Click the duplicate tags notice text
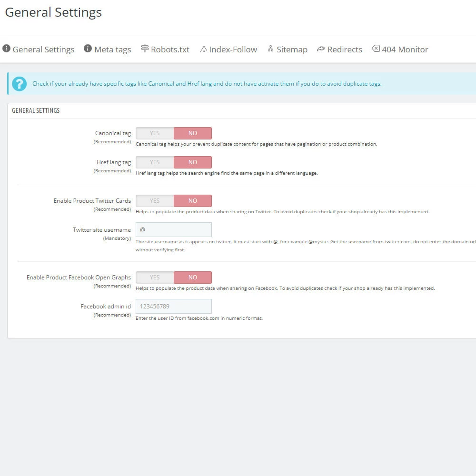The height and width of the screenshot is (476, 476). pos(207,84)
